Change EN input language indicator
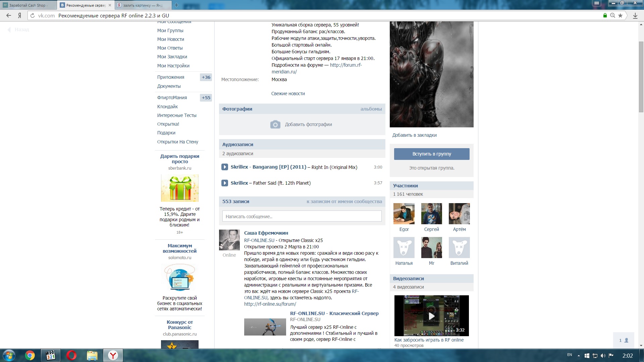Image resolution: width=644 pixels, height=362 pixels. click(570, 355)
